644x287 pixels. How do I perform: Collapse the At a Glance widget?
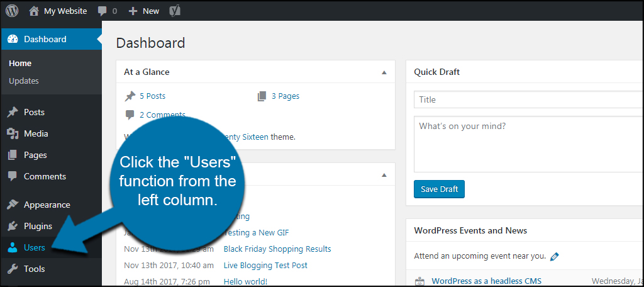click(384, 72)
